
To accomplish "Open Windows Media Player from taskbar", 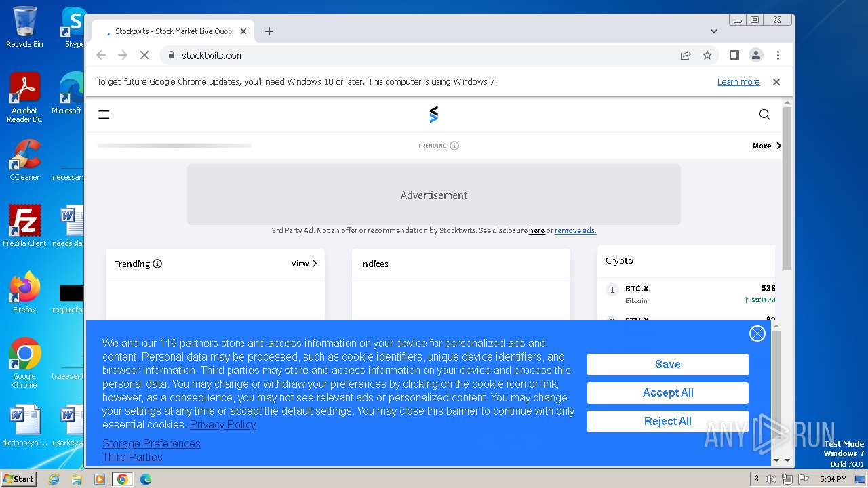I will click(x=100, y=479).
